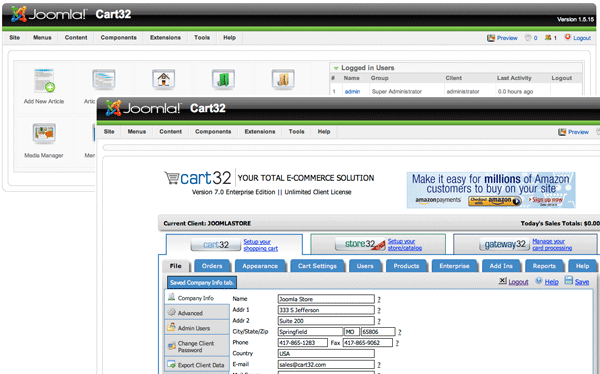The height and width of the screenshot is (374, 600).
Task: Click the admin user link in Logged in Users
Action: click(x=352, y=91)
